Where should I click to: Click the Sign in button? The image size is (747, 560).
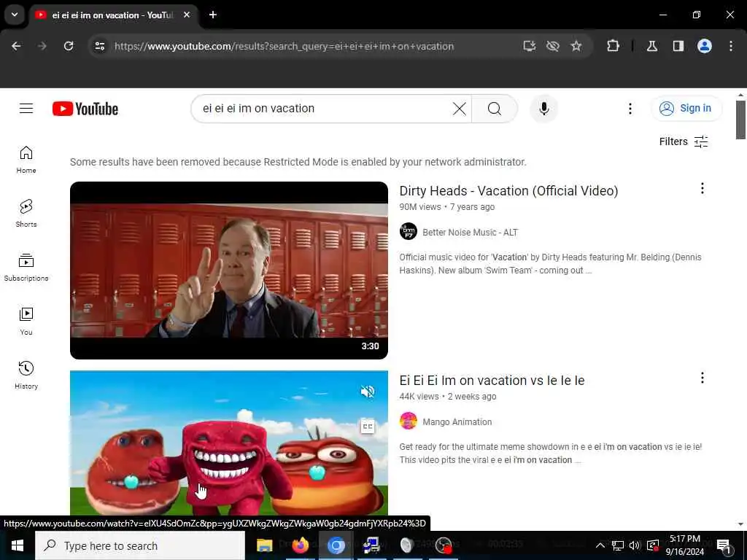pyautogui.click(x=686, y=109)
